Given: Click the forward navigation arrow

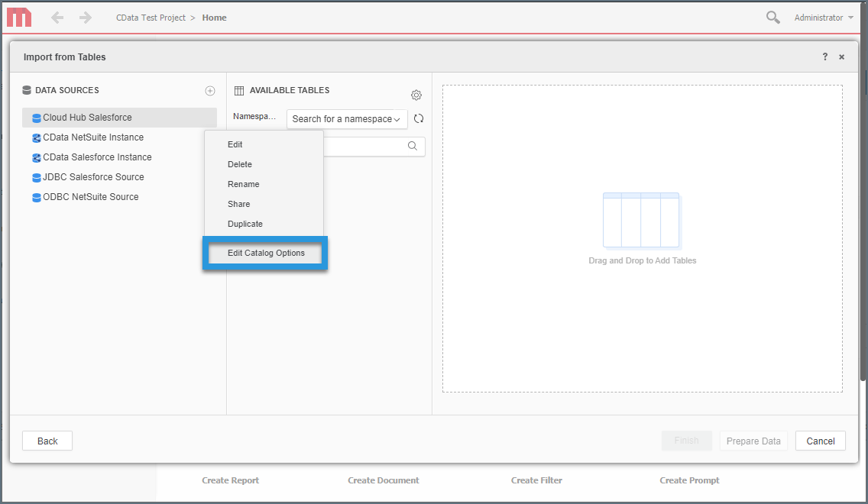Looking at the screenshot, I should pos(84,17).
